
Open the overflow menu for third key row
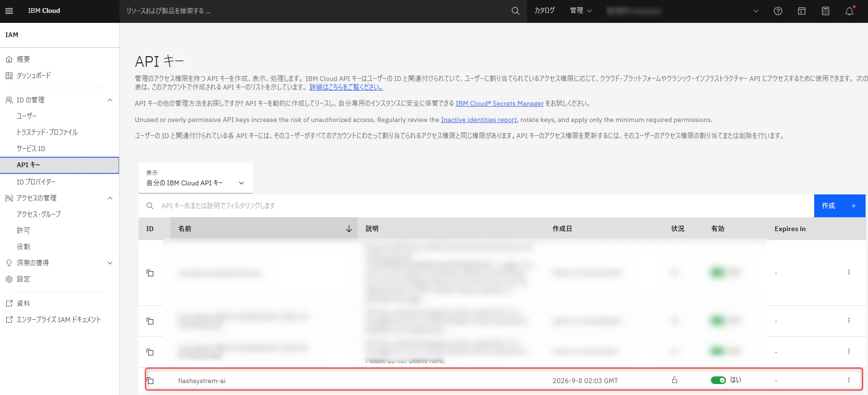(x=848, y=351)
